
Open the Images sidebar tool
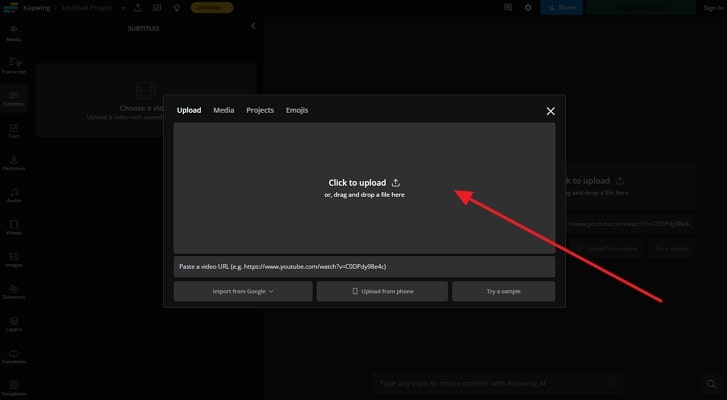point(13,260)
